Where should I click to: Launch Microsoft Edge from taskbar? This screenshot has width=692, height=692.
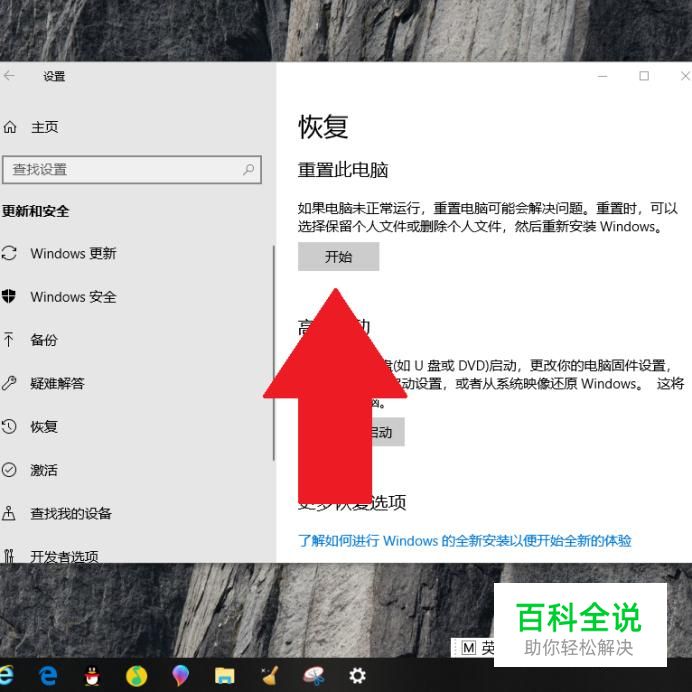pos(48,675)
